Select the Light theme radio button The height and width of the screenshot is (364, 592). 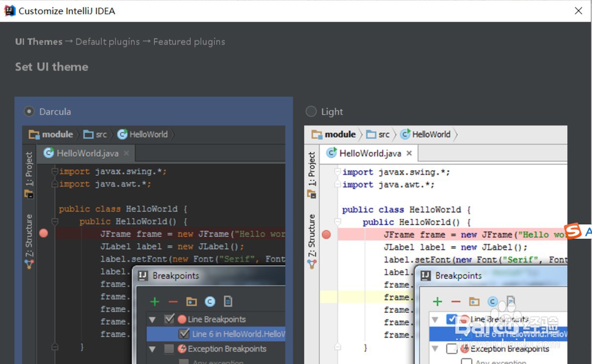(x=311, y=111)
